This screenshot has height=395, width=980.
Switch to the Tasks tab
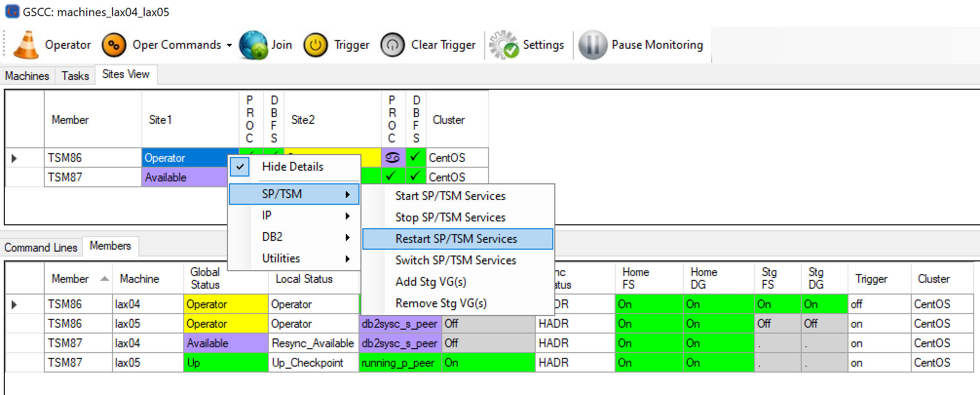click(75, 76)
